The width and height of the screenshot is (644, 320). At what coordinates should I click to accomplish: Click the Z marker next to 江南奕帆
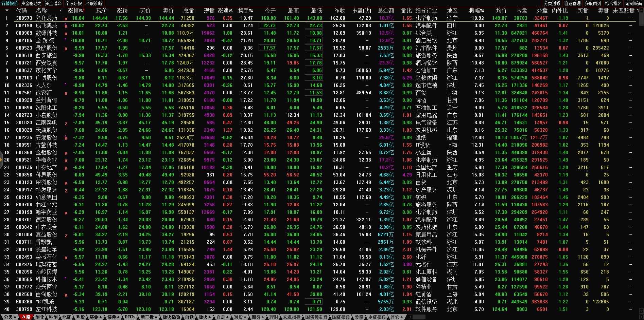click(x=66, y=124)
